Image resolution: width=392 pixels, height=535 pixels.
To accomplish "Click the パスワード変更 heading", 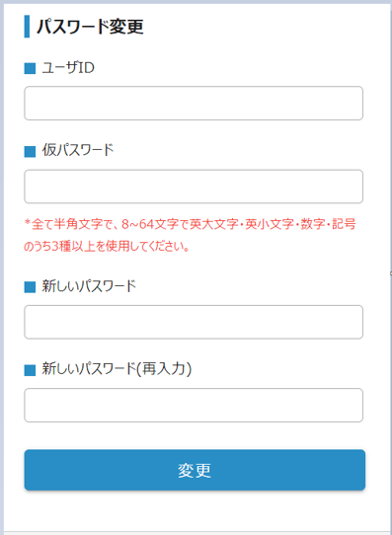I will pos(90,27).
